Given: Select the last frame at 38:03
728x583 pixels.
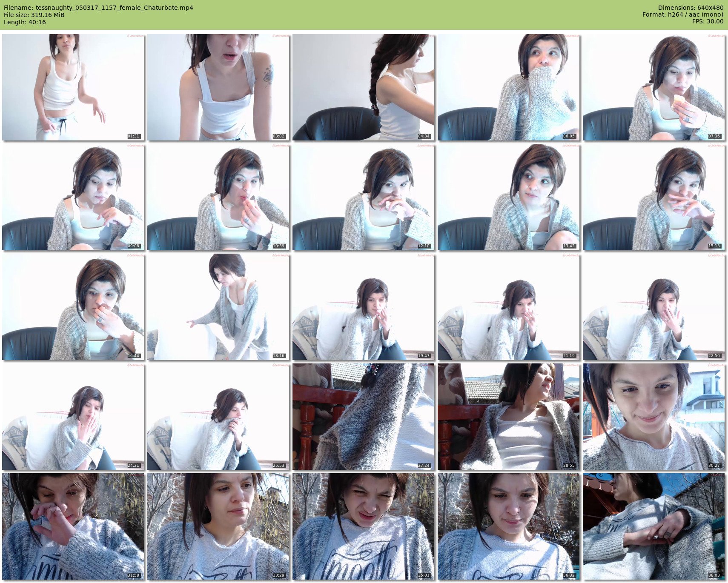Looking at the screenshot, I should (654, 526).
